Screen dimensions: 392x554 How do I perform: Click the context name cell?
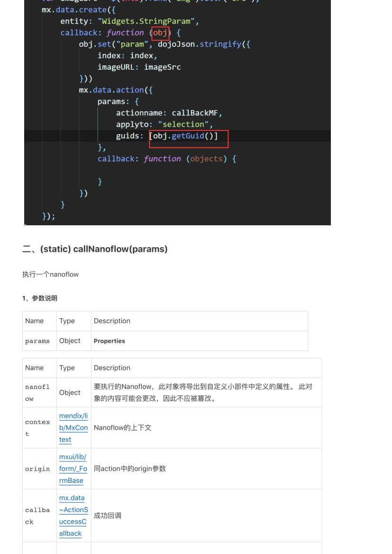point(37,427)
